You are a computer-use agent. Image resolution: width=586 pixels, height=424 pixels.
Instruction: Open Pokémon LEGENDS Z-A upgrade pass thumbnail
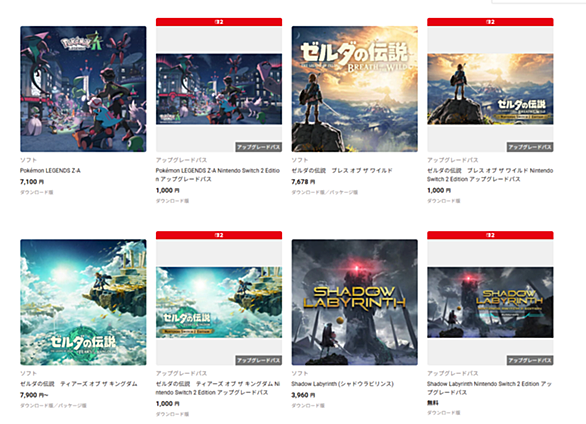219,89
